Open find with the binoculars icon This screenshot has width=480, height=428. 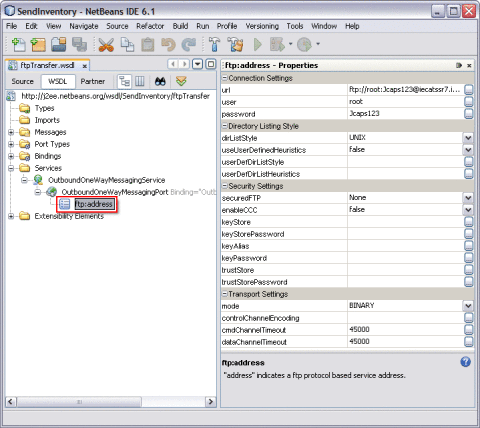[160, 81]
